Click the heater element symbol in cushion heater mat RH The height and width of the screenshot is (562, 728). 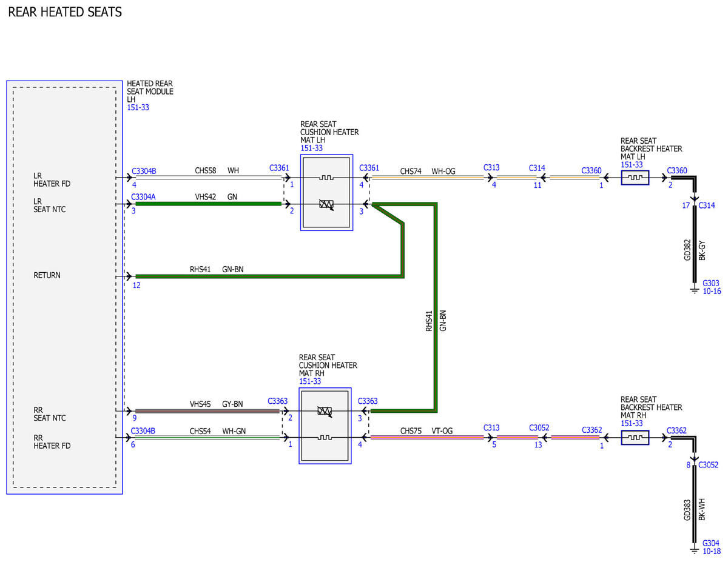pos(326,437)
